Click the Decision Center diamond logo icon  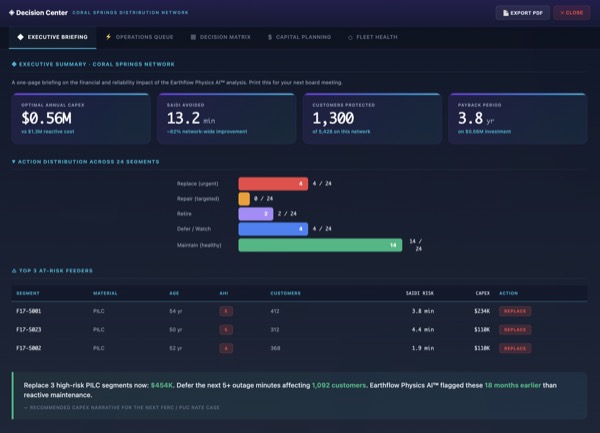coord(11,13)
